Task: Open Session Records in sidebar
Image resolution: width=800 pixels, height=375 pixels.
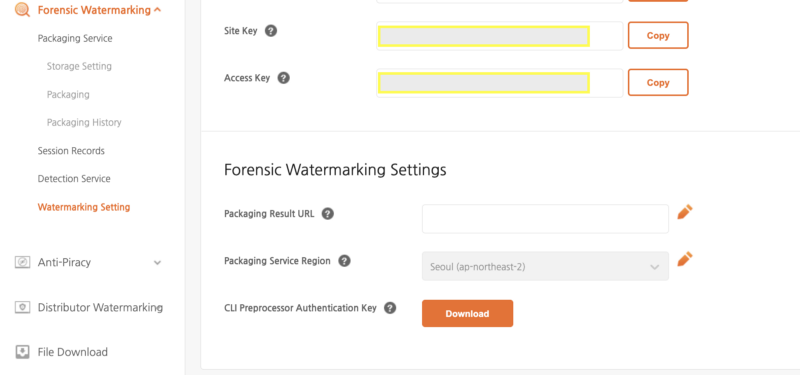Action: coord(71,151)
